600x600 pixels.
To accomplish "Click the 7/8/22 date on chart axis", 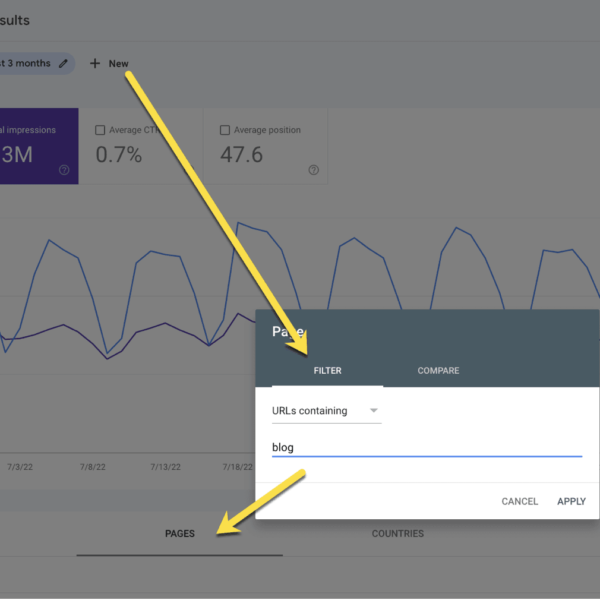I will tap(107, 467).
